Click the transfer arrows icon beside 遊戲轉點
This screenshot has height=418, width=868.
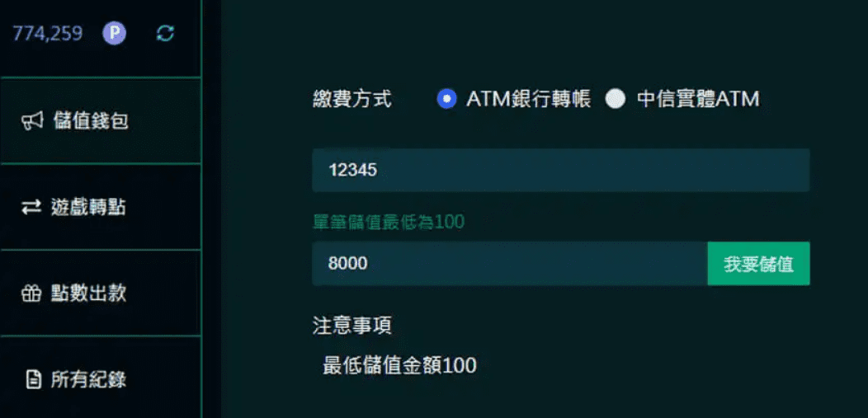click(x=31, y=207)
